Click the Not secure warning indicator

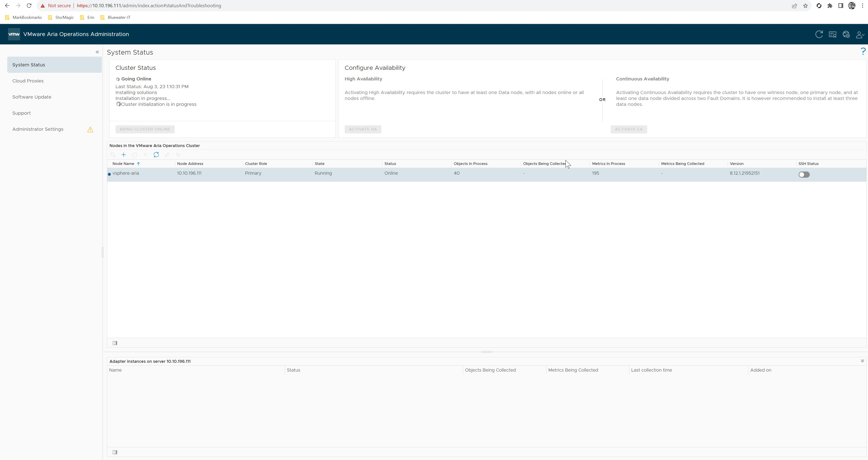(x=56, y=6)
